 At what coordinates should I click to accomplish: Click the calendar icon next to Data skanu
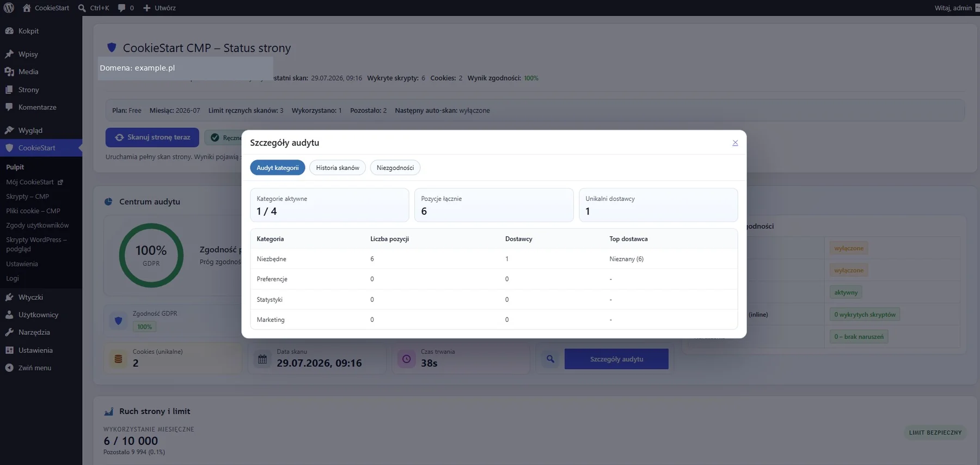262,359
